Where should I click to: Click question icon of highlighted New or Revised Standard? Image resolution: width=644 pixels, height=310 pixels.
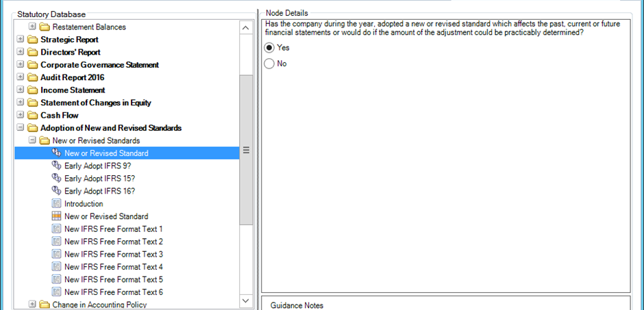(x=56, y=153)
